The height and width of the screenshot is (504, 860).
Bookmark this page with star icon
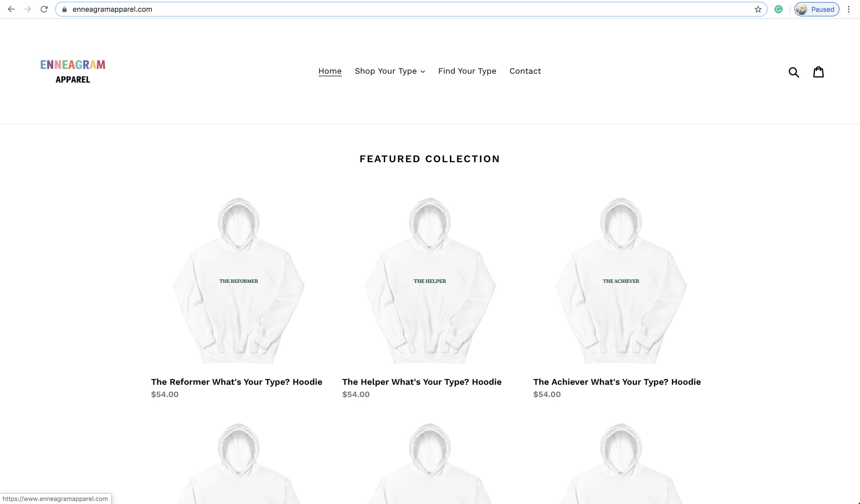point(758,9)
